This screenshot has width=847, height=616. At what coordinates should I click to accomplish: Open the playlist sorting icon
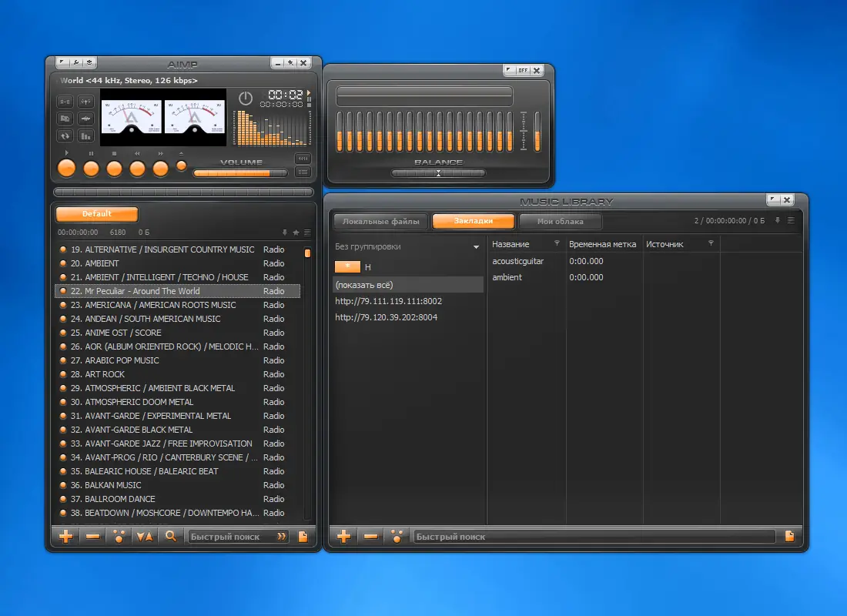click(x=145, y=536)
